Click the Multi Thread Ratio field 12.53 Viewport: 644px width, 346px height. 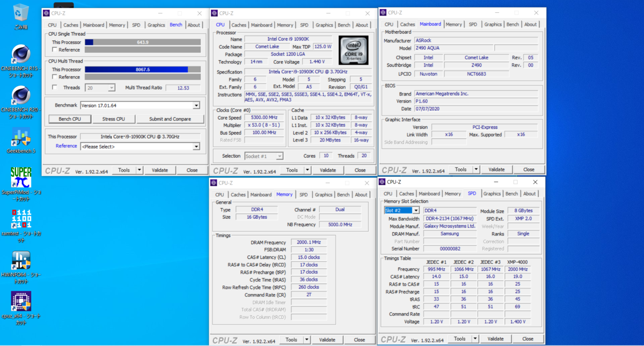click(183, 88)
